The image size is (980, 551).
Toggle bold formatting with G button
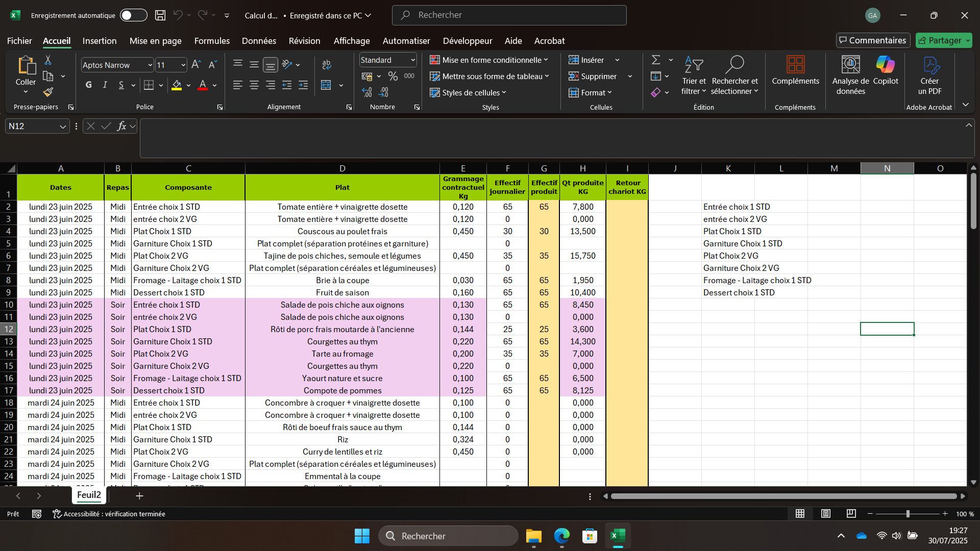coord(89,85)
